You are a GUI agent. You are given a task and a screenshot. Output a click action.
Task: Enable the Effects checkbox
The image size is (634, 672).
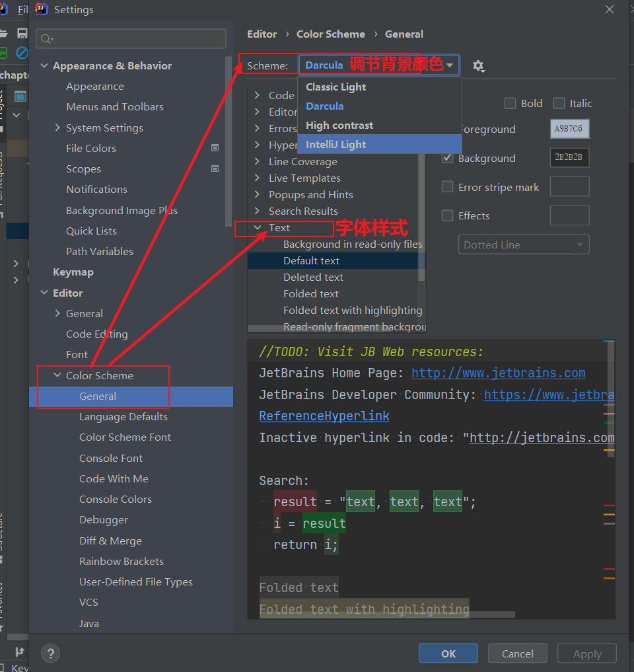(x=447, y=215)
